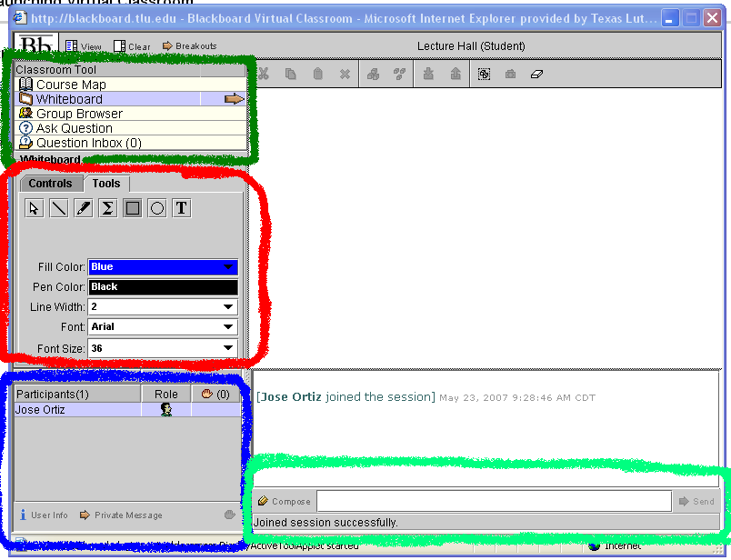Screen dimensions: 731x560
Task: Select Ask Question in Classroom Tool list
Action: [130, 128]
